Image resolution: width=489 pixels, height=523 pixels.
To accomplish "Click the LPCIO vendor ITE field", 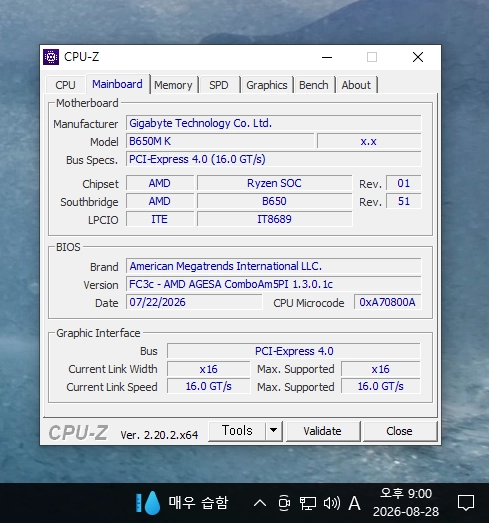I will coord(160,219).
